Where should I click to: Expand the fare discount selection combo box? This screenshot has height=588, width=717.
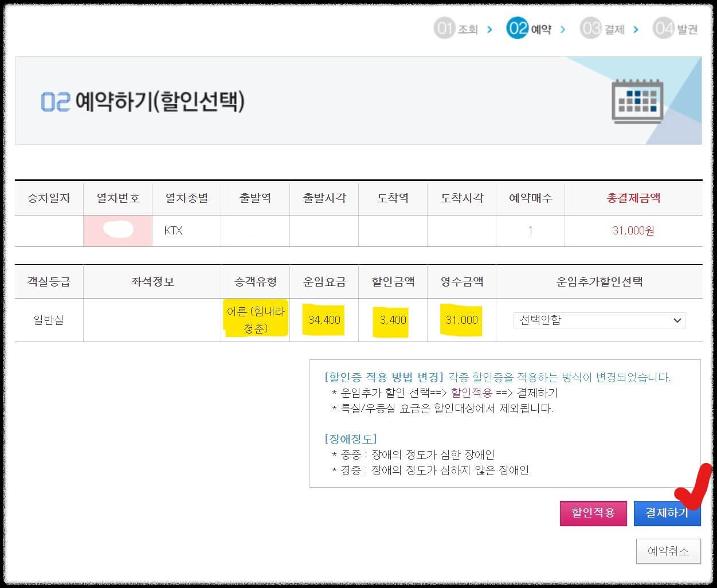click(598, 320)
